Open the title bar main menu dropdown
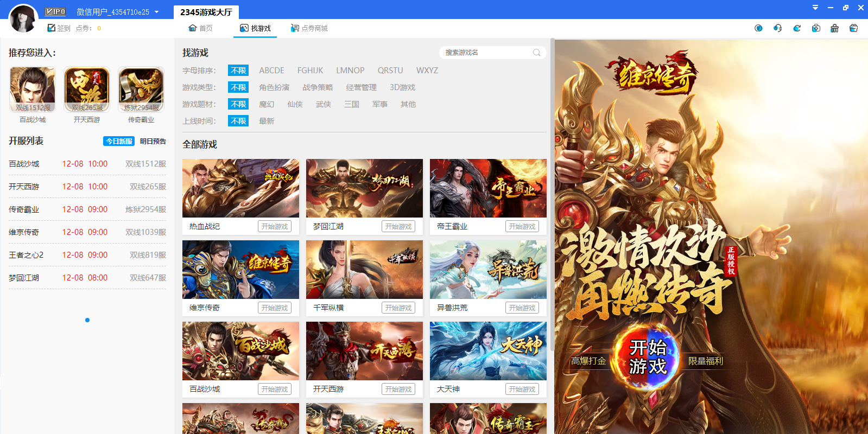This screenshot has width=868, height=434. click(815, 8)
